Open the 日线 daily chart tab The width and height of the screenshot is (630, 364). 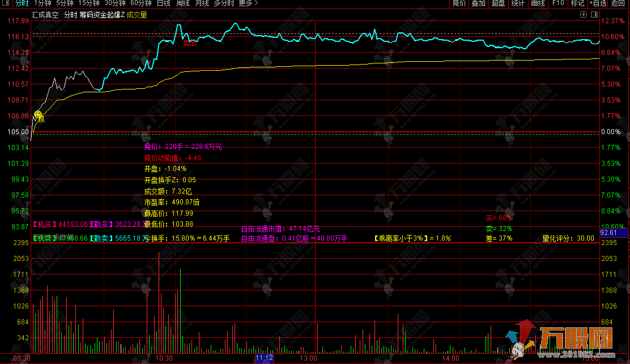pyautogui.click(x=164, y=3)
